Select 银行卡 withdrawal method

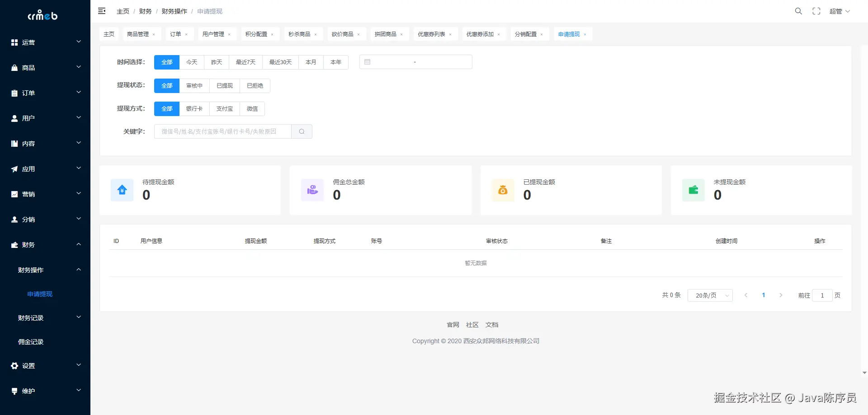[x=194, y=108]
